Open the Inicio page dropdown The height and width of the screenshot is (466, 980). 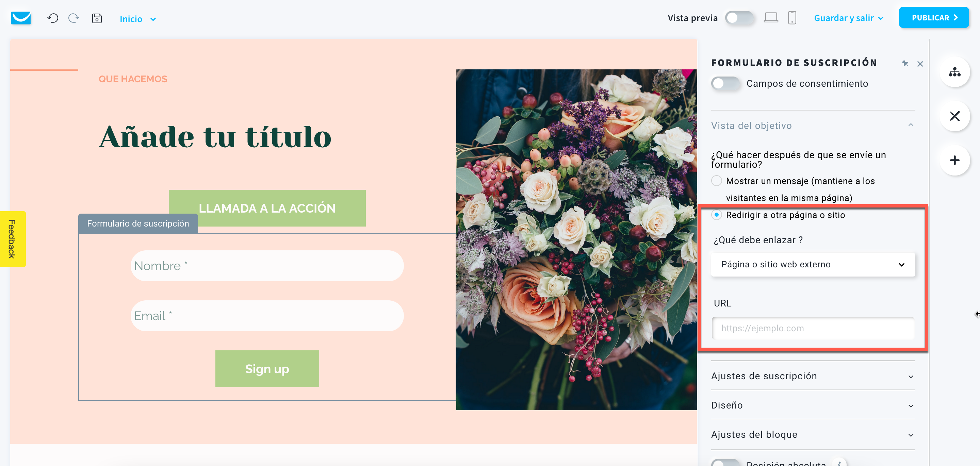pos(138,19)
